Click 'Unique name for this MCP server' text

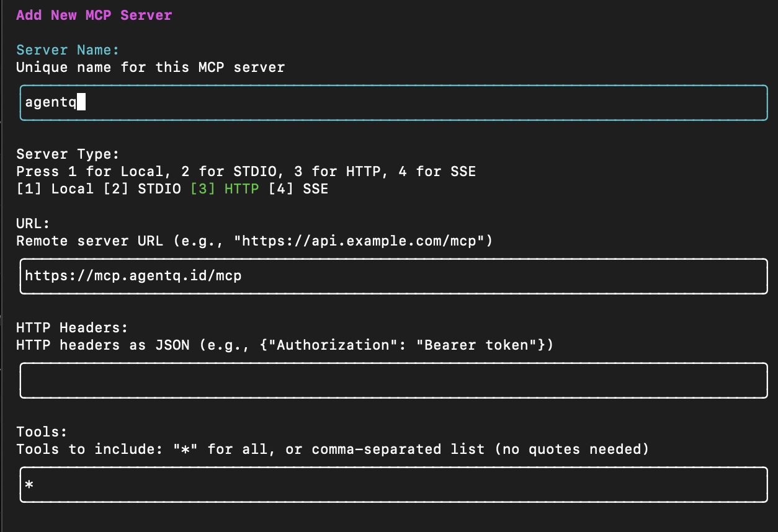pyautogui.click(x=151, y=67)
